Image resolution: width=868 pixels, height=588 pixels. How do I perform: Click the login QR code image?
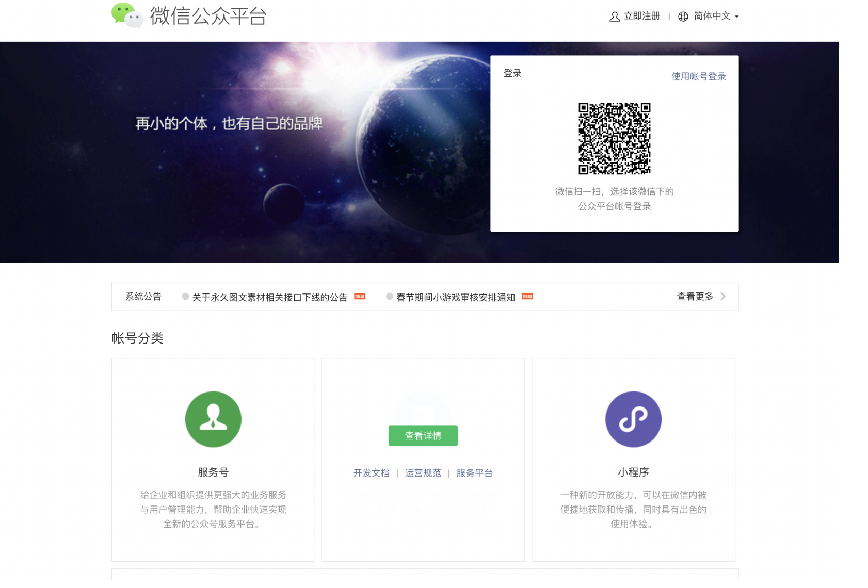(x=614, y=138)
